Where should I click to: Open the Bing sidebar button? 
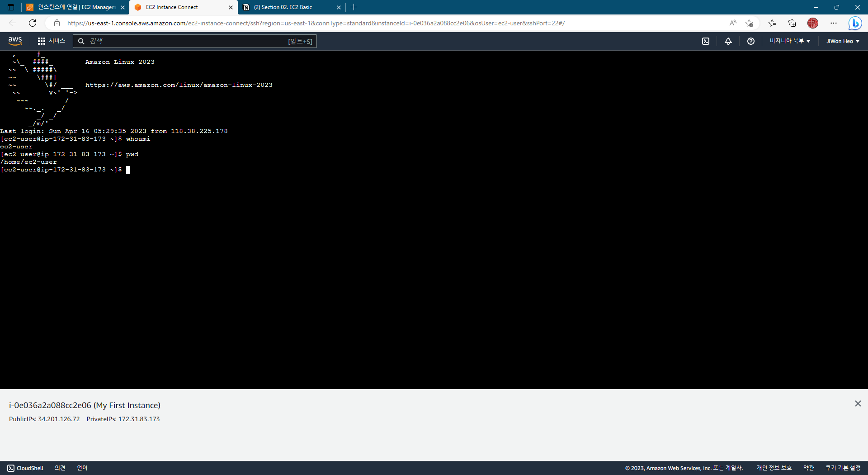855,23
